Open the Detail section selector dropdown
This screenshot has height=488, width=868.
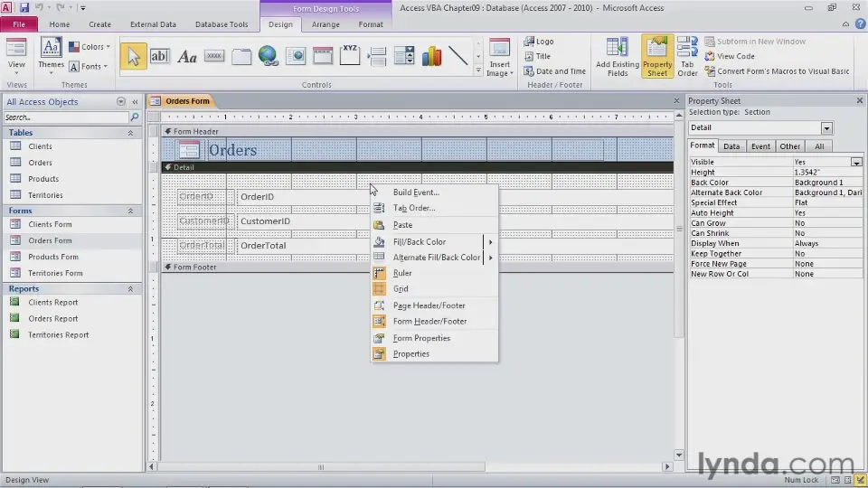click(826, 127)
